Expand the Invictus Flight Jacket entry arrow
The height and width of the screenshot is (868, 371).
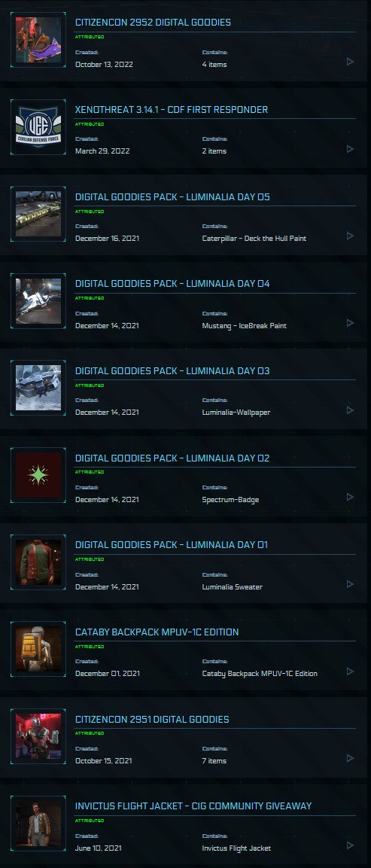tap(350, 845)
